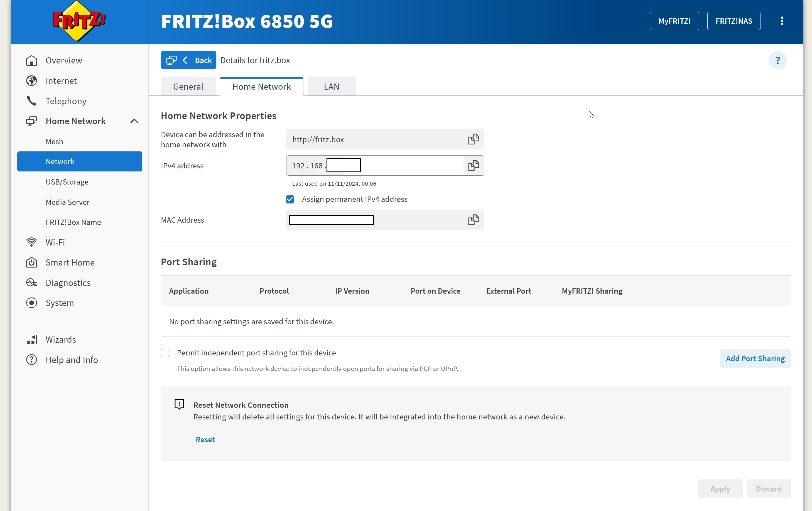Click the network icon on Back button
812x511 pixels.
pos(171,60)
